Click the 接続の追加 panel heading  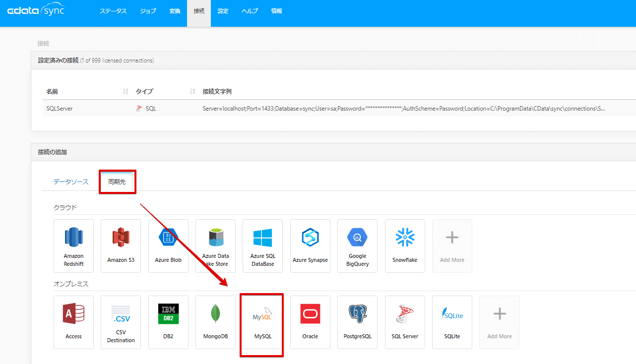[52, 152]
